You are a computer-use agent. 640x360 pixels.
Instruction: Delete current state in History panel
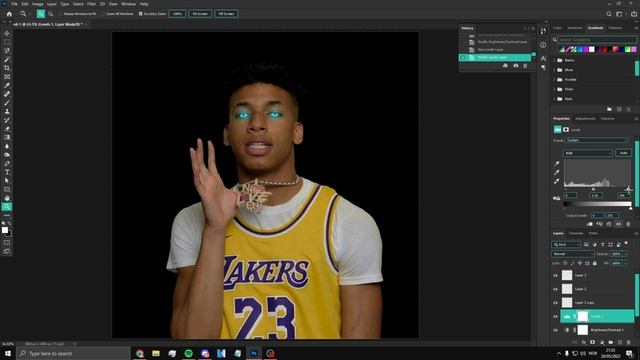pos(525,66)
